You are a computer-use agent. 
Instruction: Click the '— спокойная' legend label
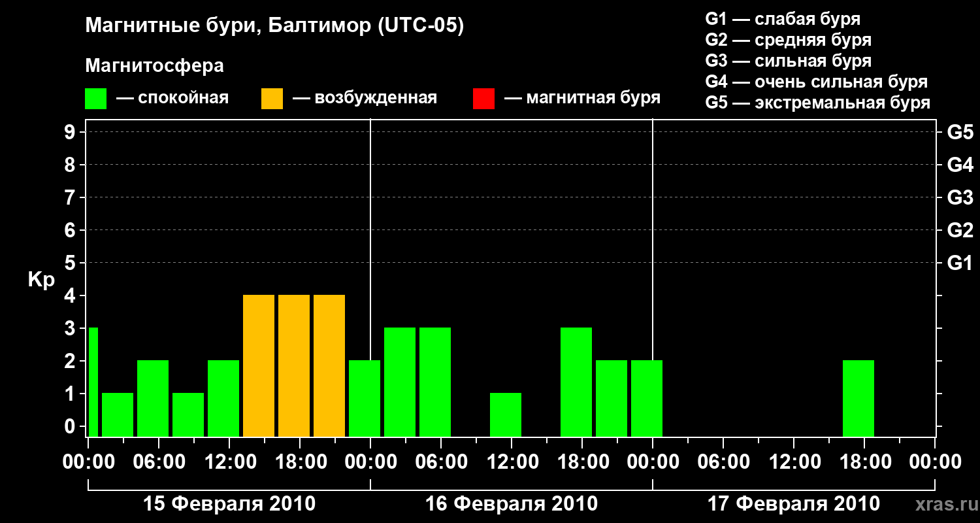click(172, 98)
